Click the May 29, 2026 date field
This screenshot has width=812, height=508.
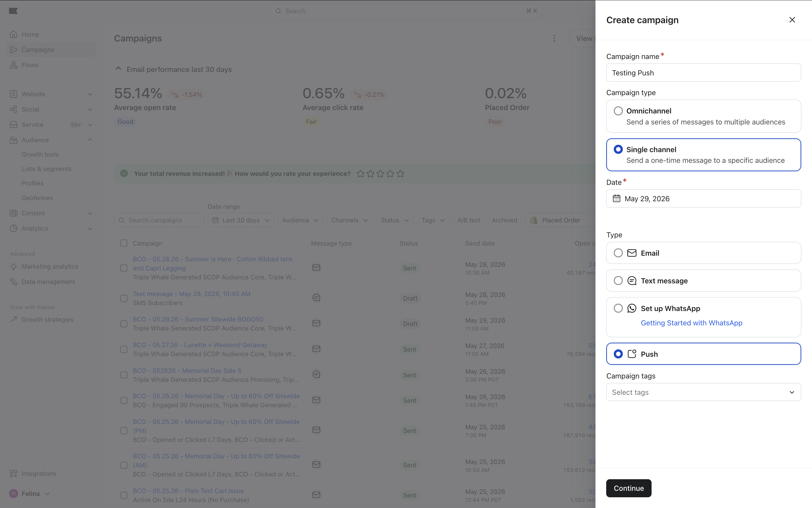[x=704, y=199]
